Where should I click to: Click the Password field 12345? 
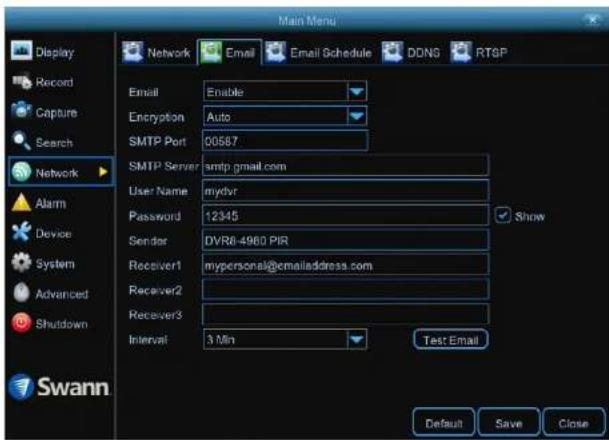point(345,216)
